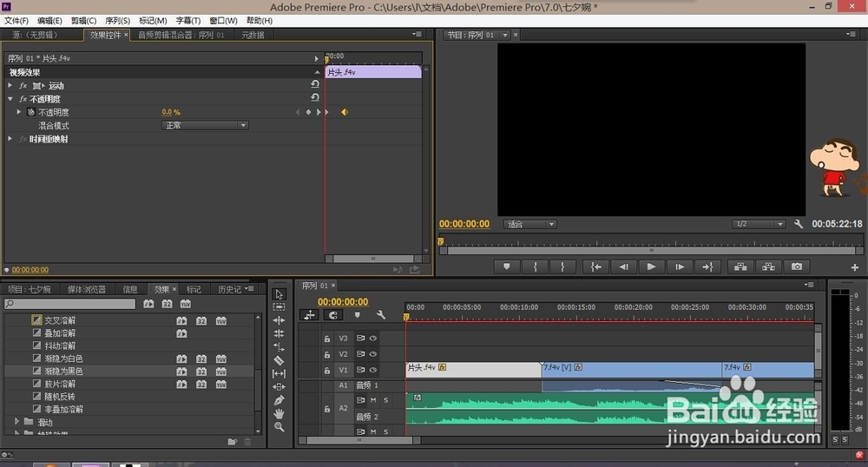868x467 pixels.
Task: Open the 混合模式 正常 dropdown
Action: tap(205, 126)
